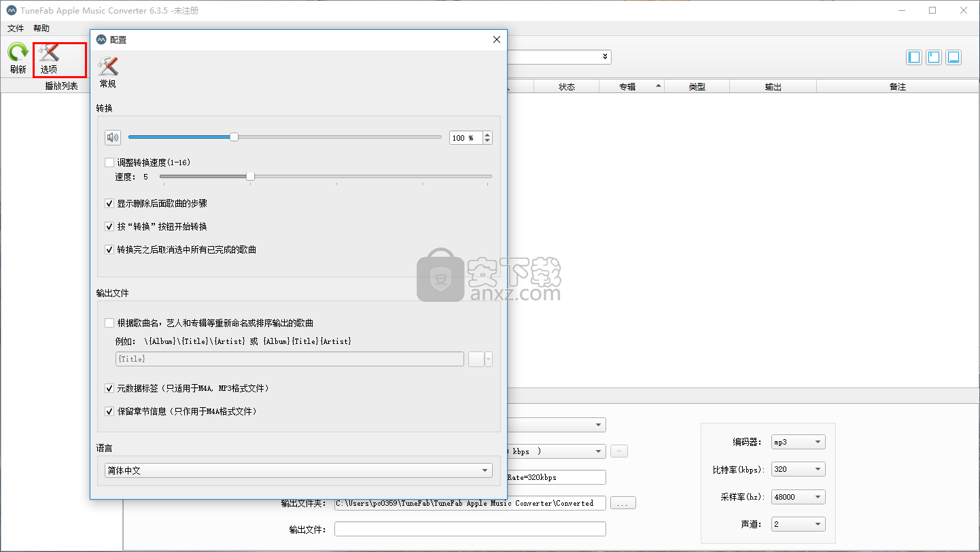This screenshot has height=552, width=980.
Task: Click the conversion speed slider handle
Action: (x=250, y=176)
